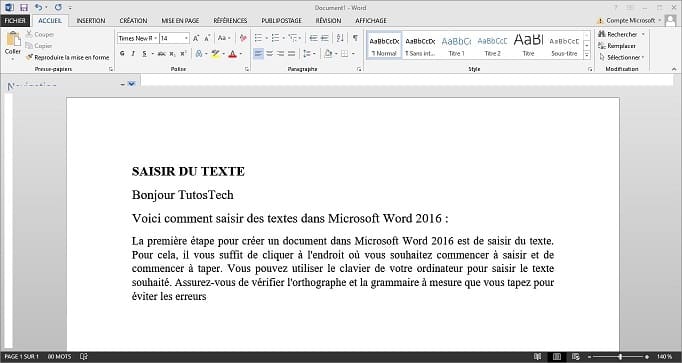Screen dimensions: 682x363
Task: Apply red font color
Action: [x=232, y=54]
